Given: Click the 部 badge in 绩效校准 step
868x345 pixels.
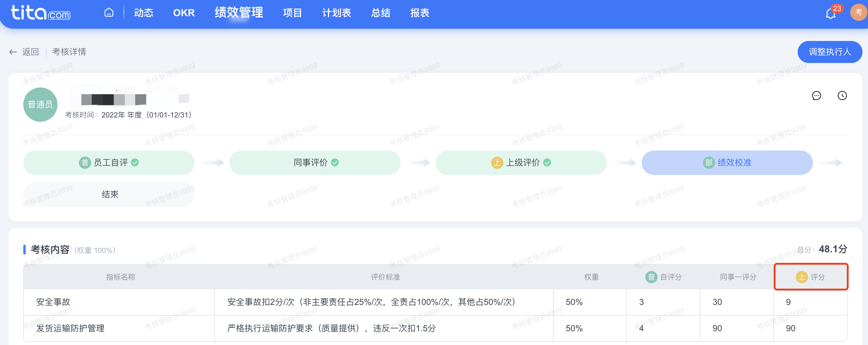Looking at the screenshot, I should click(709, 163).
